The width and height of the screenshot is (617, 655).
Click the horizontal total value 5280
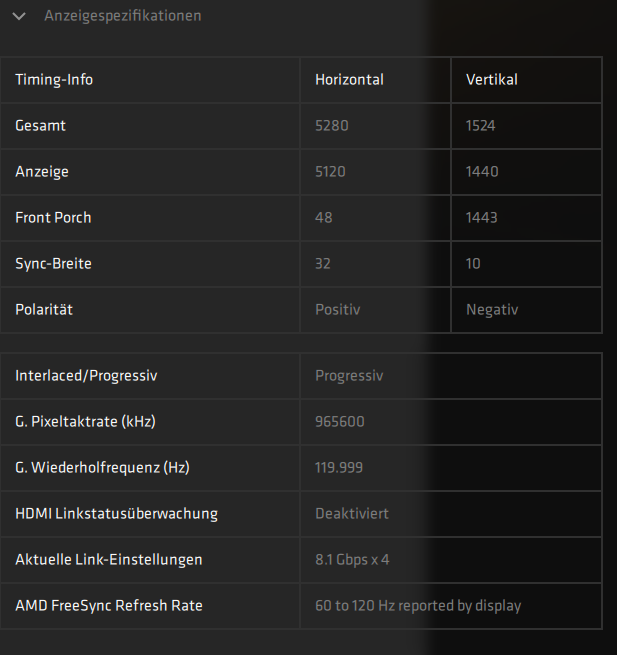tap(331, 126)
